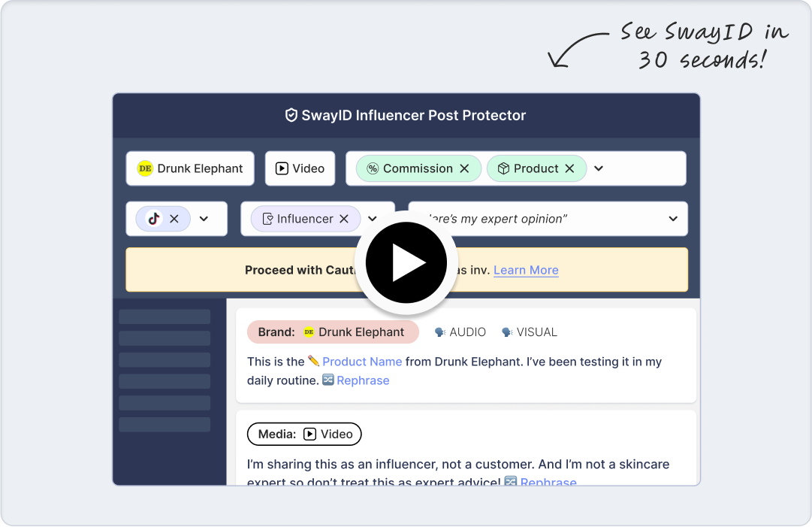Viewport: 812px width, 527px height.
Task: Click the shuffle icon beside daily routine Rephrase
Action: point(328,380)
